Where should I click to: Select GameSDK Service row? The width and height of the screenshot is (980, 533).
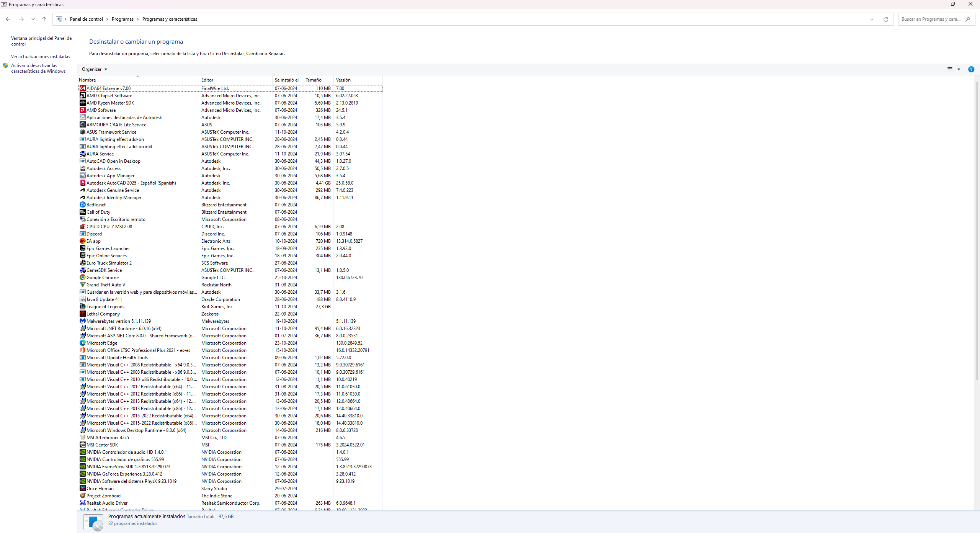[230, 270]
